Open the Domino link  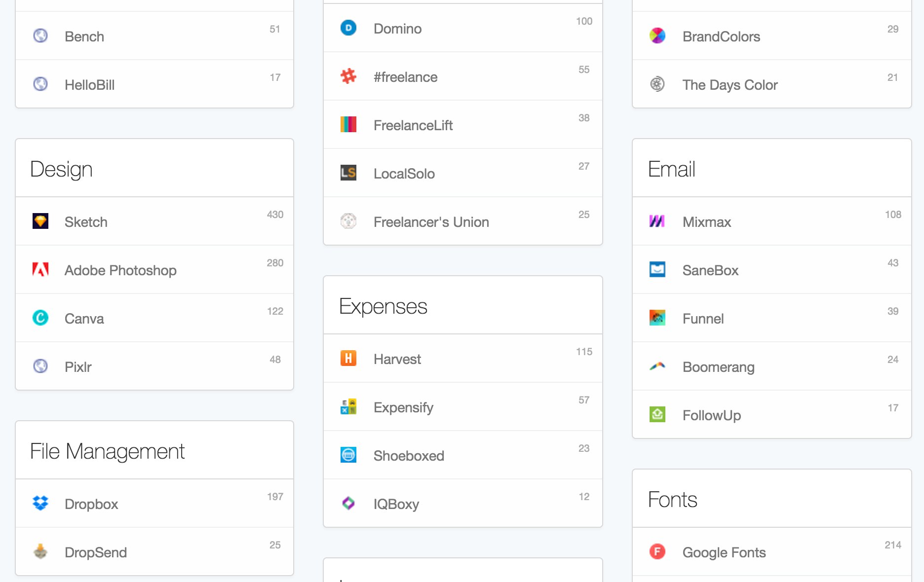(x=398, y=29)
